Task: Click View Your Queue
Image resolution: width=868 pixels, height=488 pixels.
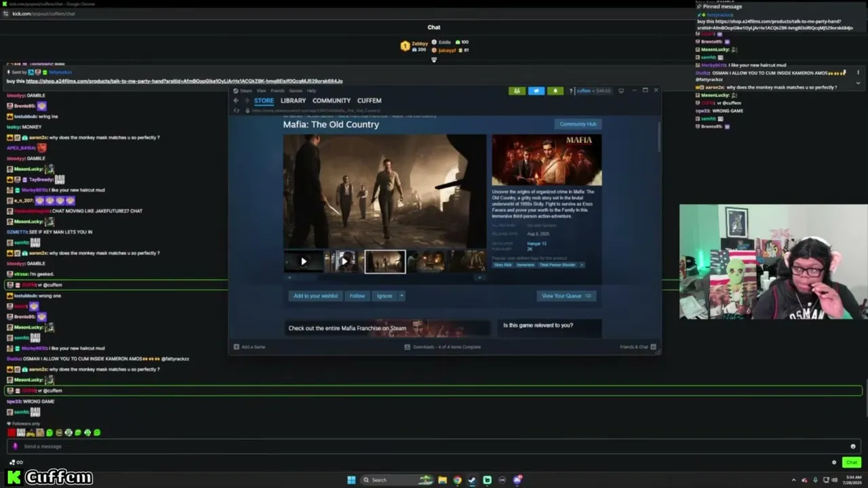Action: point(566,296)
